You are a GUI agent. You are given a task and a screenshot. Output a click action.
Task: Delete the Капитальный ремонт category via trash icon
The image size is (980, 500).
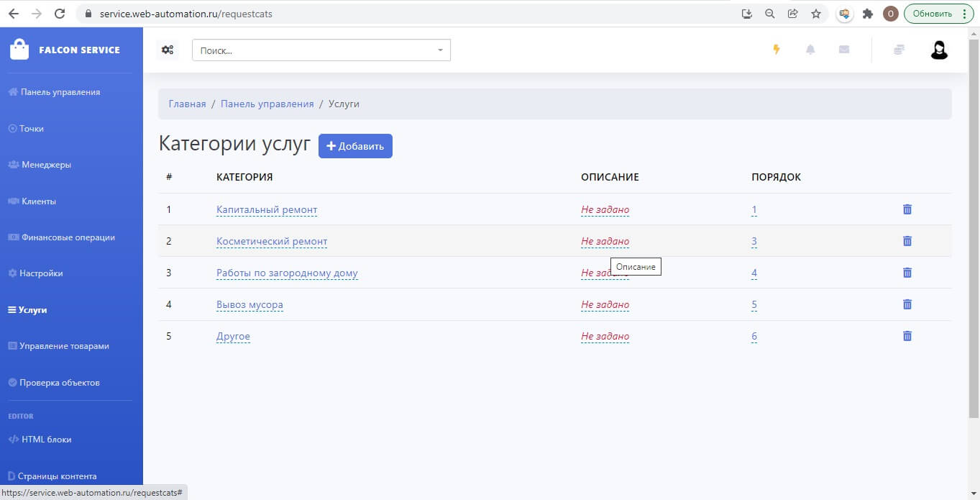point(907,209)
